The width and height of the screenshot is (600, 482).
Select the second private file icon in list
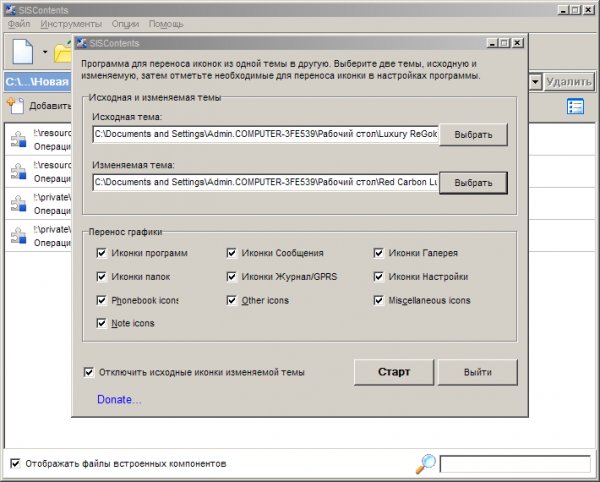[x=18, y=236]
